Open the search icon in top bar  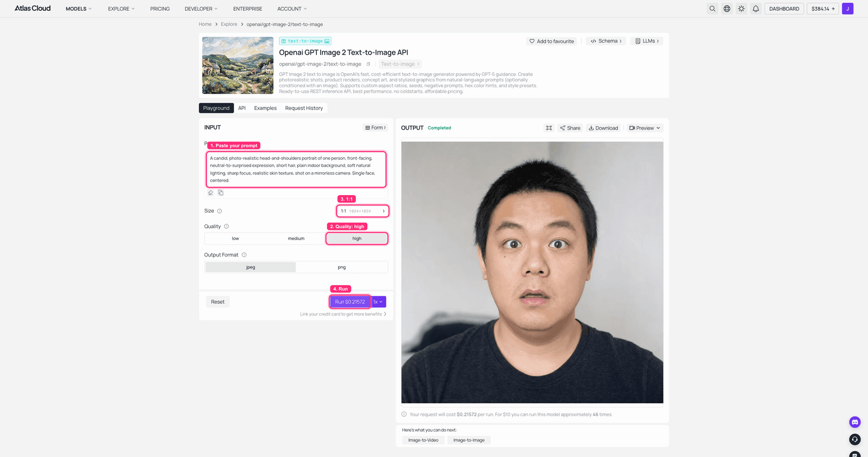coord(712,9)
